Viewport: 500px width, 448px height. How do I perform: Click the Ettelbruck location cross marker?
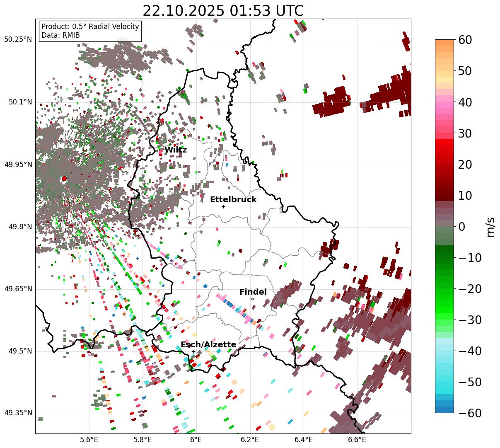(223, 206)
